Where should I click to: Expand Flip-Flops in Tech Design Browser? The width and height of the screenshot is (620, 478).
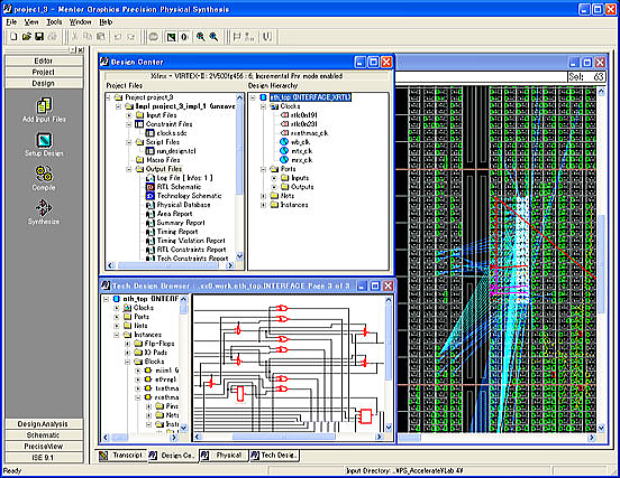127,344
